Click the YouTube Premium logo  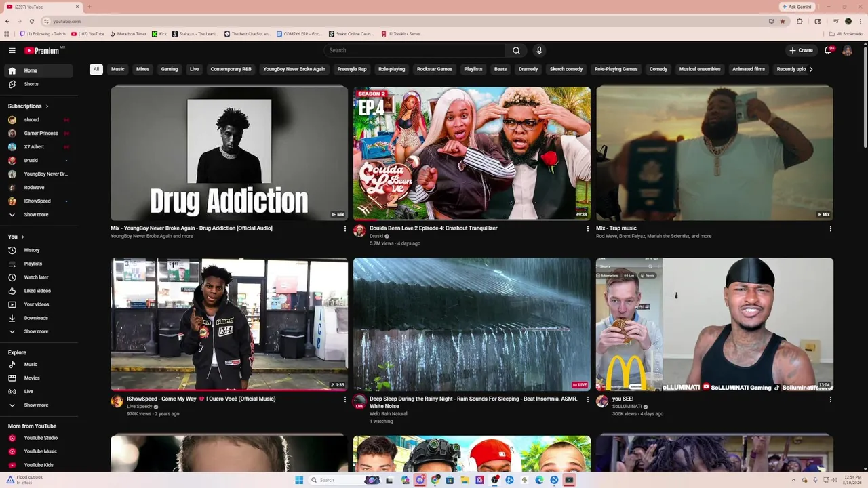42,51
